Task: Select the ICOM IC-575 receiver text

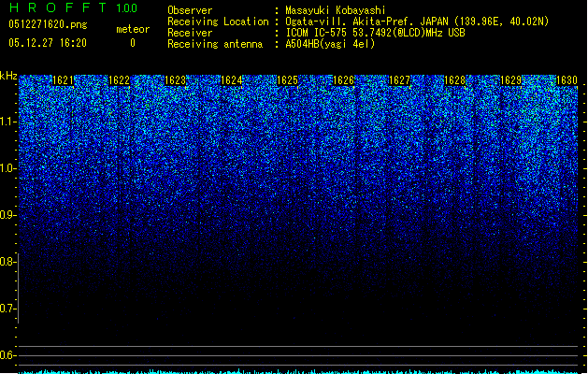Action: [376, 33]
